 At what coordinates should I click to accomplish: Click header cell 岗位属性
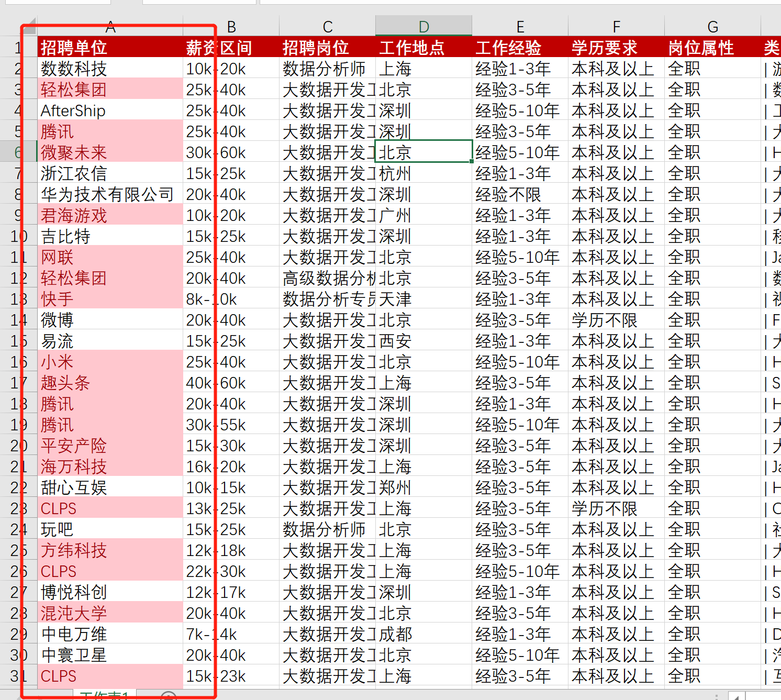[x=712, y=48]
